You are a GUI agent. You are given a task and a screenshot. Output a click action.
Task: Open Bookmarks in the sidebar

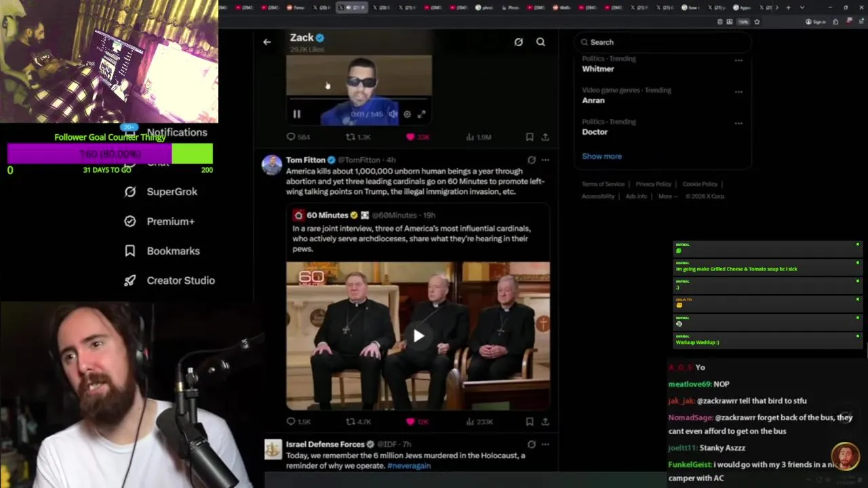coord(163,251)
